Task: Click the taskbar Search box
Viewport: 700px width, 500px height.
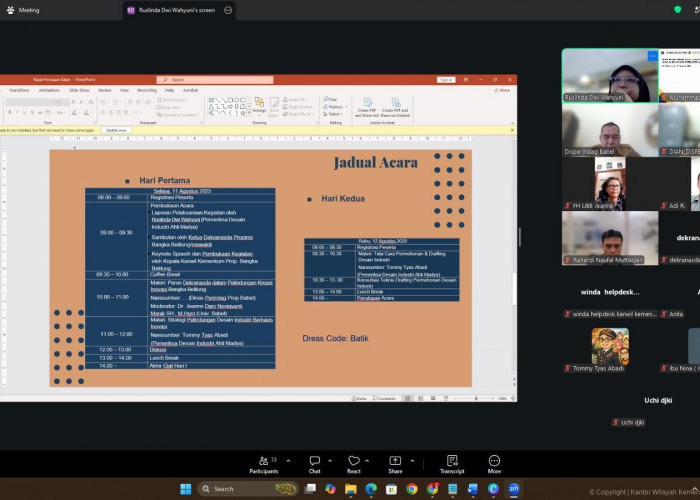Action: (248, 489)
